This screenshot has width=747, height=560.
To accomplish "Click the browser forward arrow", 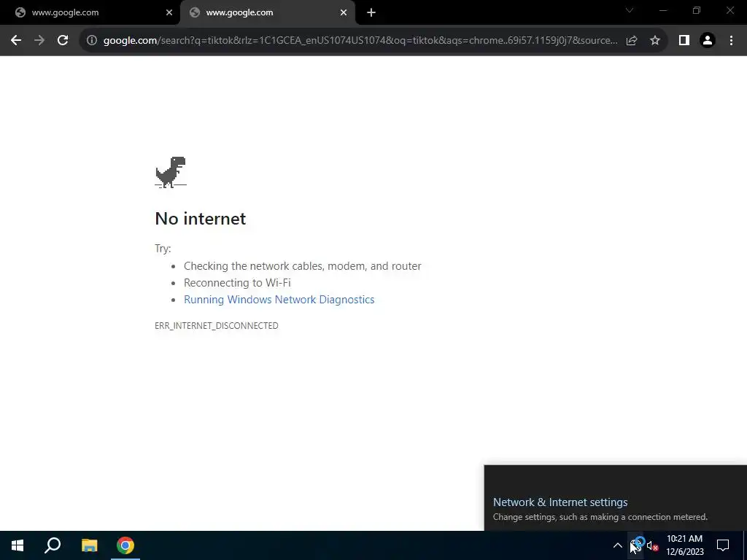I will [39, 41].
